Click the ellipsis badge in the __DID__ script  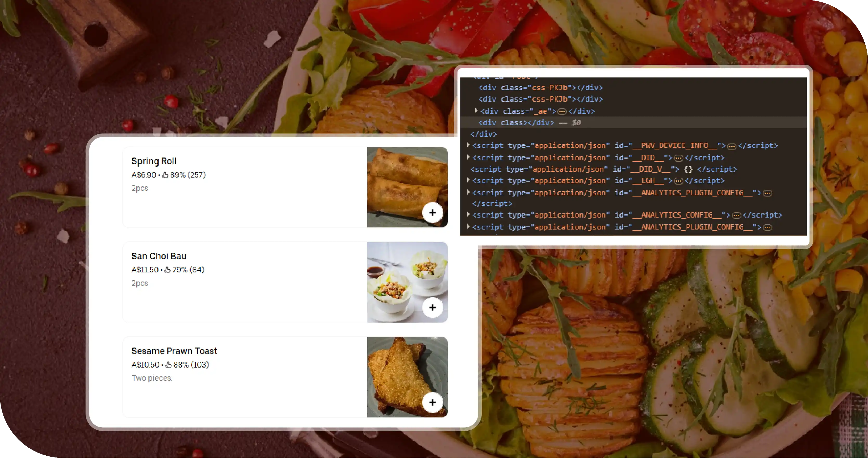pos(678,158)
